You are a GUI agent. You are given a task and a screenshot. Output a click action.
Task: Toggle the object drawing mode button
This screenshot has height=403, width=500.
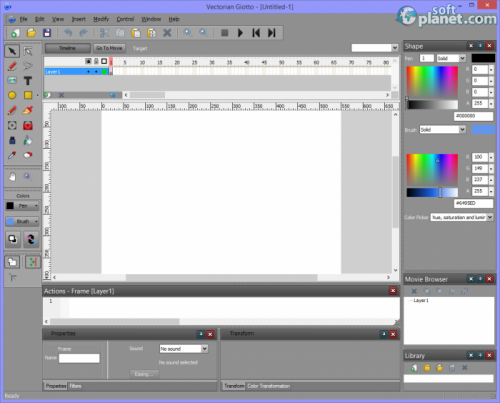(12, 262)
